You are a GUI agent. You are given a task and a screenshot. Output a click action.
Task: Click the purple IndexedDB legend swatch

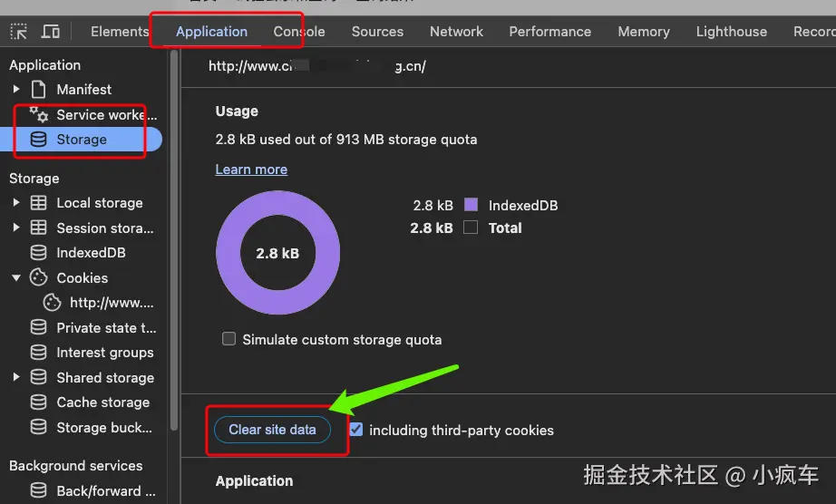pos(471,205)
